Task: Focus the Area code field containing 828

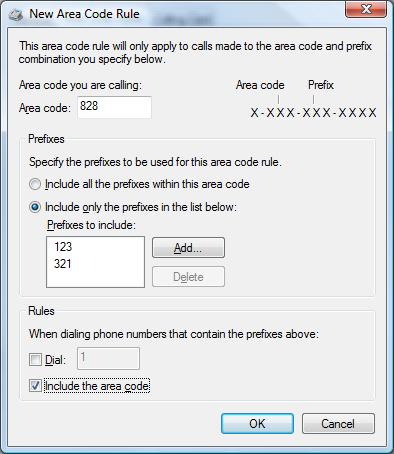Action: click(x=114, y=107)
